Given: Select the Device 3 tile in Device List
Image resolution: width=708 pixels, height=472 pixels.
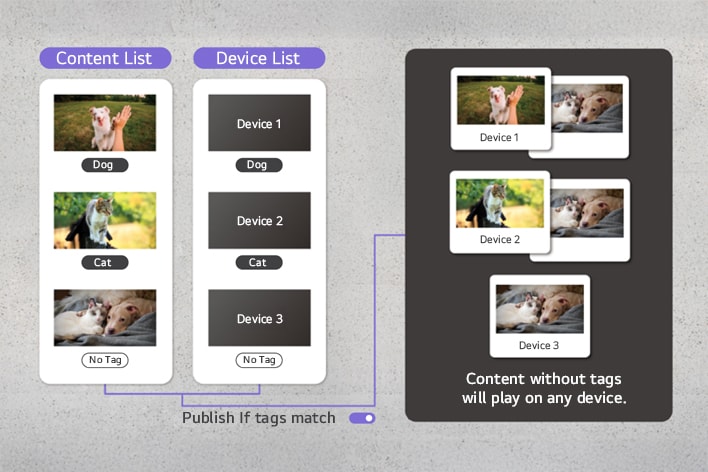Looking at the screenshot, I should click(x=259, y=318).
